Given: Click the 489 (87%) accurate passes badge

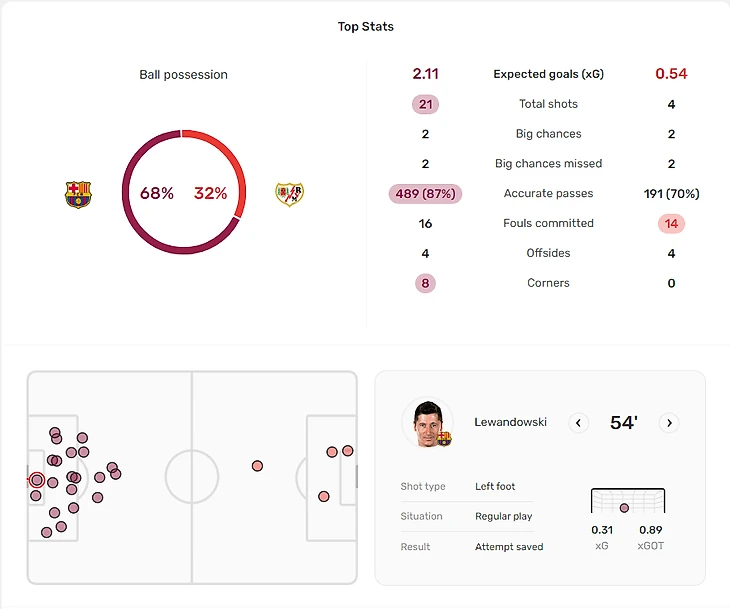Looking at the screenshot, I should pos(426,193).
